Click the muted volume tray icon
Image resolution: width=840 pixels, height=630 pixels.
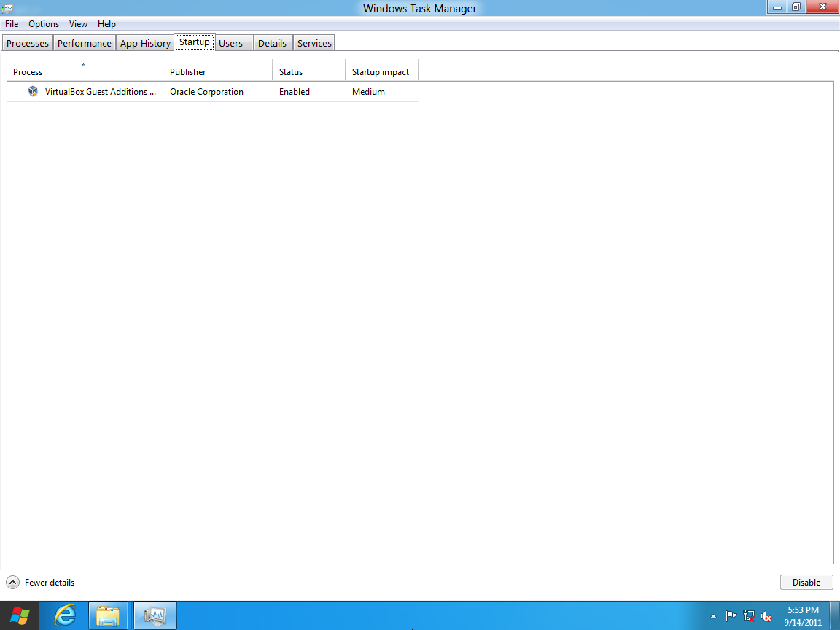766,617
